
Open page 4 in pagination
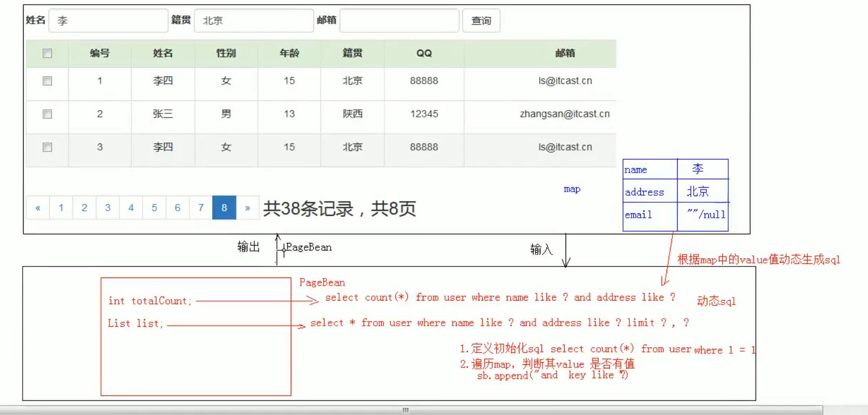click(131, 208)
